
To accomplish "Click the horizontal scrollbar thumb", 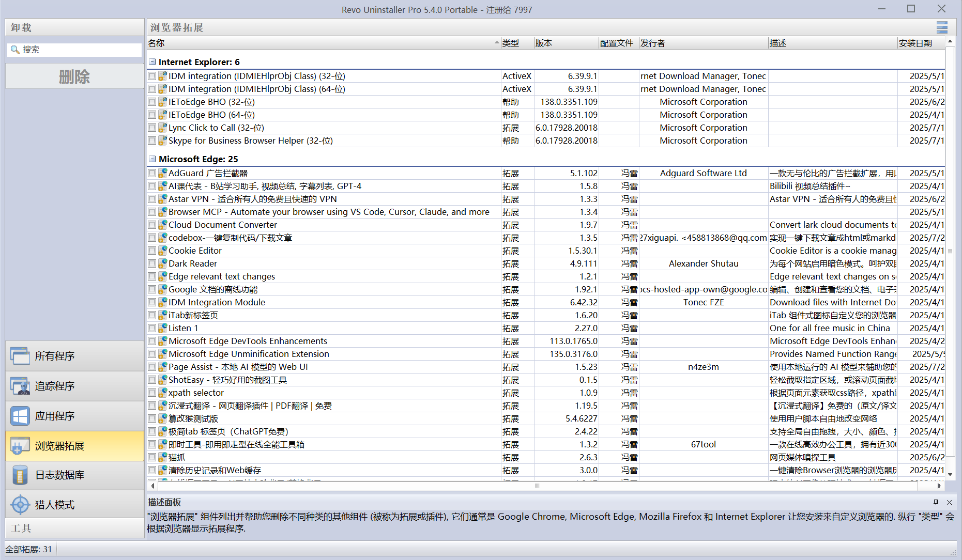I will click(537, 486).
